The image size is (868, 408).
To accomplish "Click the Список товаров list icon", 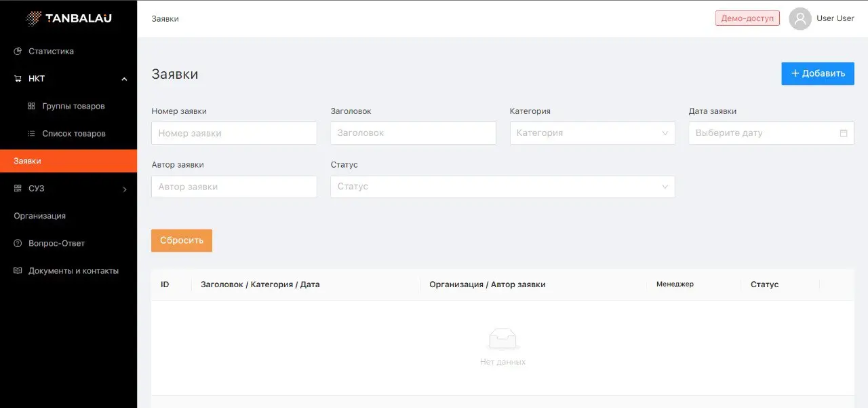I will point(31,134).
